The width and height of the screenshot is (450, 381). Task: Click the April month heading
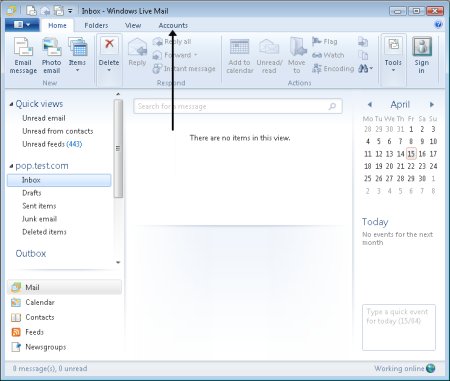(400, 105)
